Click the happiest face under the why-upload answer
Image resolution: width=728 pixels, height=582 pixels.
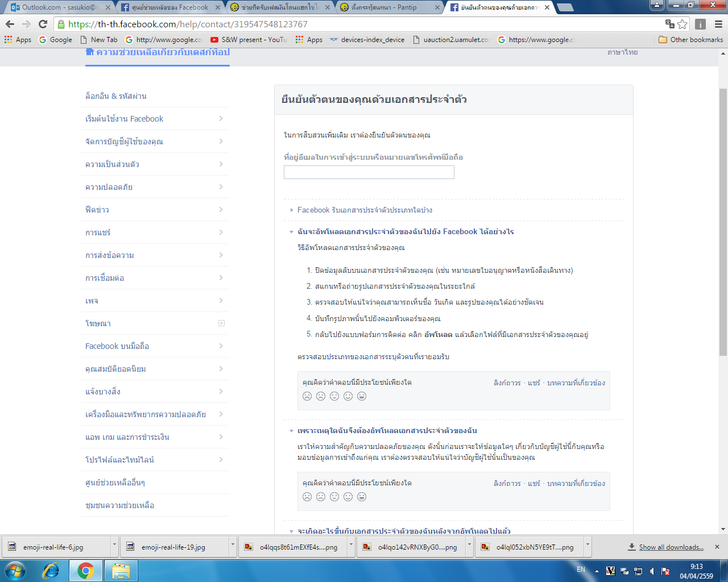click(362, 497)
